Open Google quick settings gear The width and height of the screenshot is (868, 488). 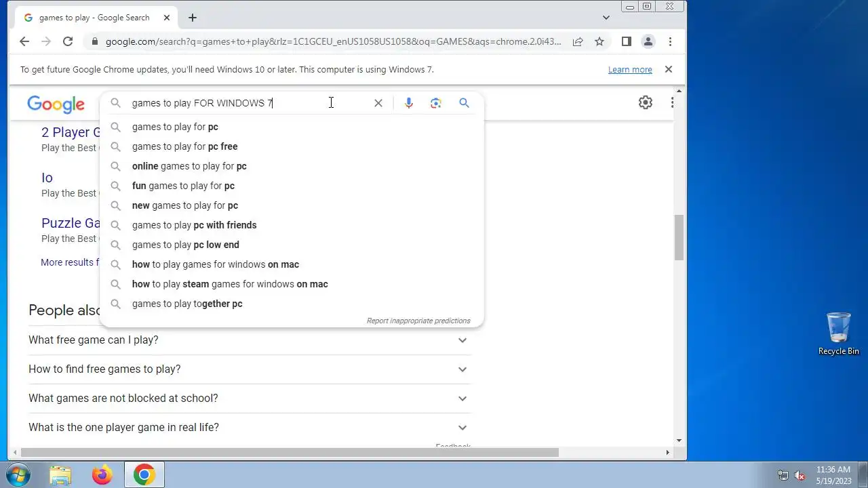(x=646, y=102)
